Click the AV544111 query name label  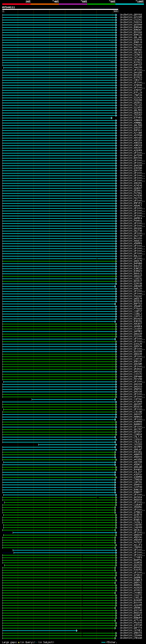pos(8,7)
